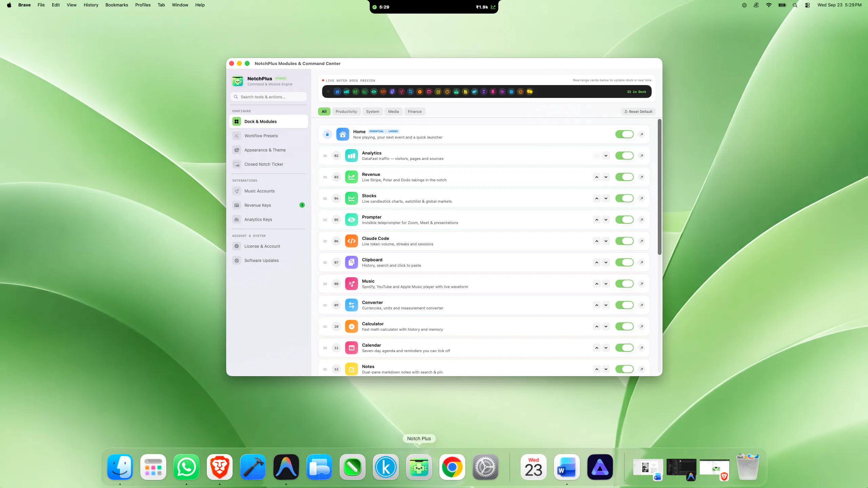Viewport: 868px width, 488px height.
Task: Click the revenue chart icon in notch
Action: [493, 7]
